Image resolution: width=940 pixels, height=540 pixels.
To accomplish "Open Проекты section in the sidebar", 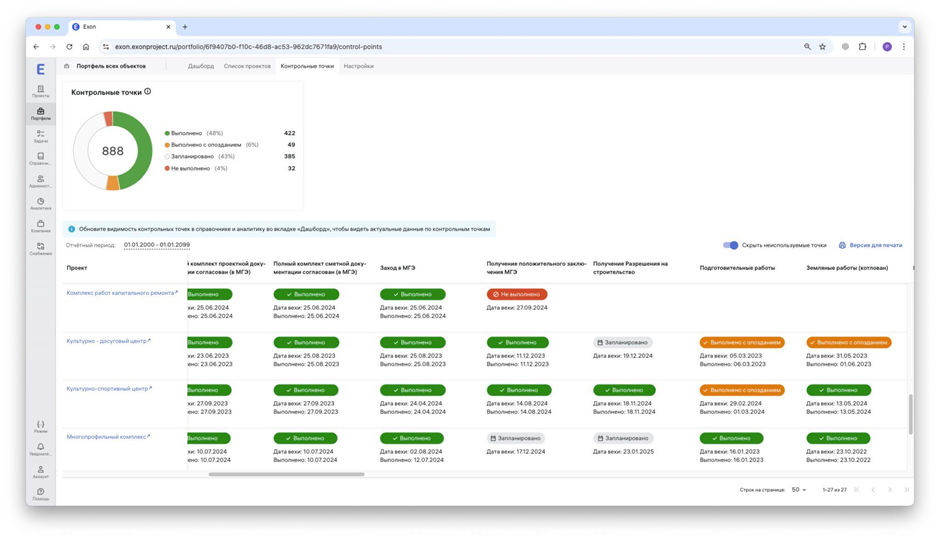I will click(40, 91).
